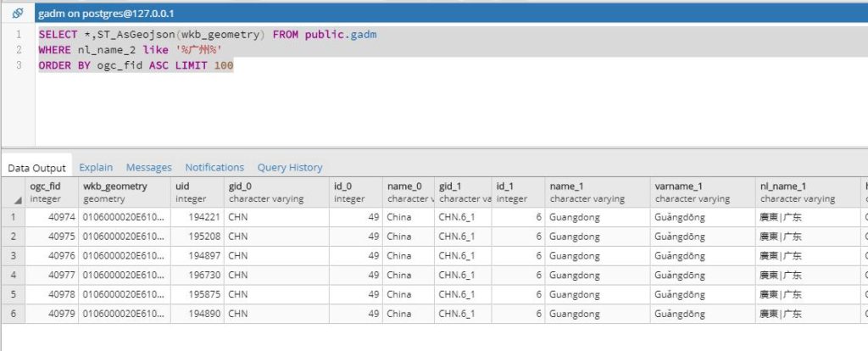Select the gid_1 column header
Viewport: 868px width, 351px height.
pos(463,192)
